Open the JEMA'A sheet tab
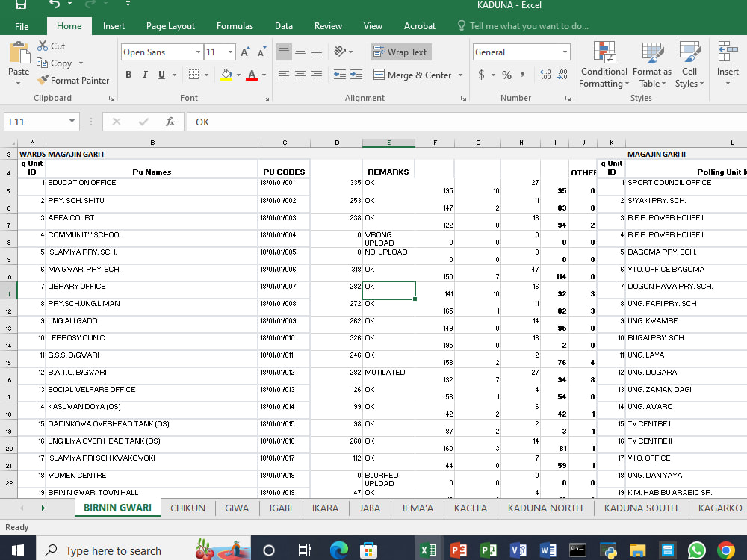Viewport: 747px width, 560px height. (x=417, y=508)
